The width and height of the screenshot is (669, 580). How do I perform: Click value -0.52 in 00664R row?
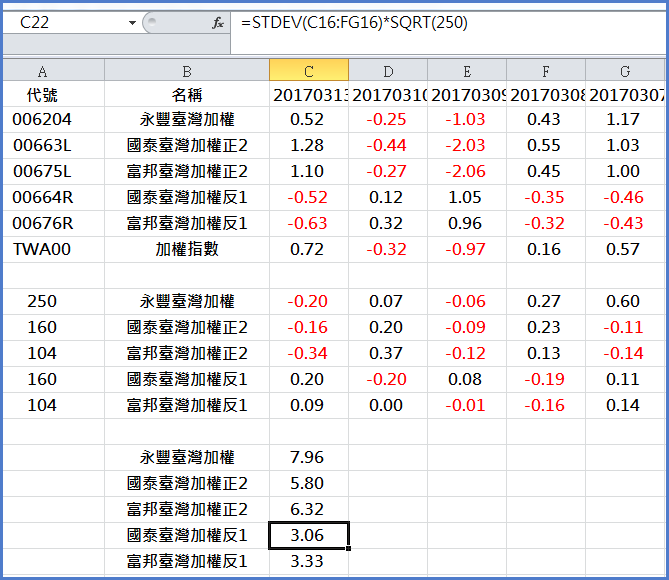[x=309, y=198]
